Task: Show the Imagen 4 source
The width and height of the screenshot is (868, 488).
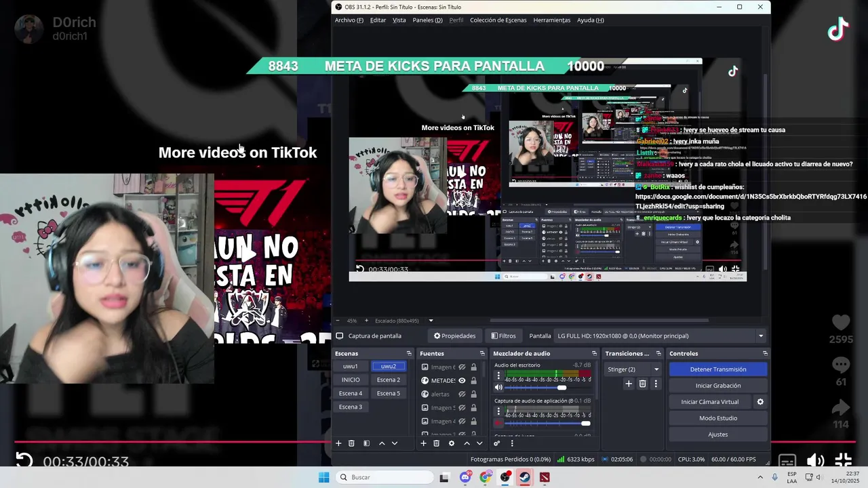Action: click(462, 422)
